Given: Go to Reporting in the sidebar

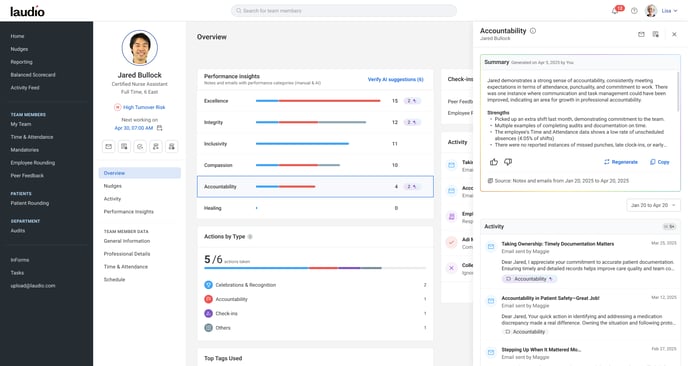Looking at the screenshot, I should pos(22,62).
